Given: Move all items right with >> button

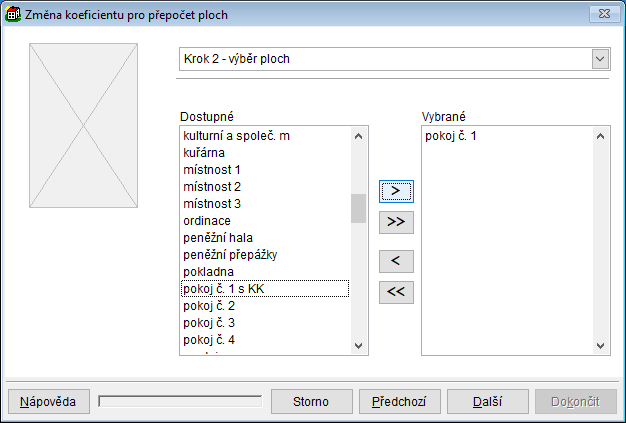Looking at the screenshot, I should pyautogui.click(x=396, y=221).
